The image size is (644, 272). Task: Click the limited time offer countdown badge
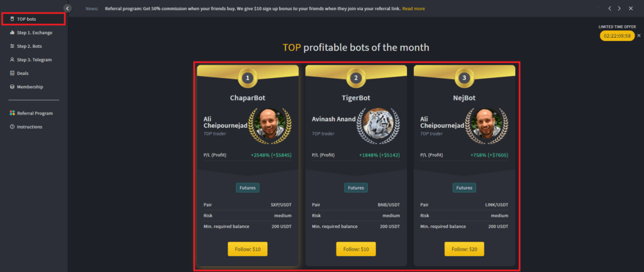pos(618,36)
